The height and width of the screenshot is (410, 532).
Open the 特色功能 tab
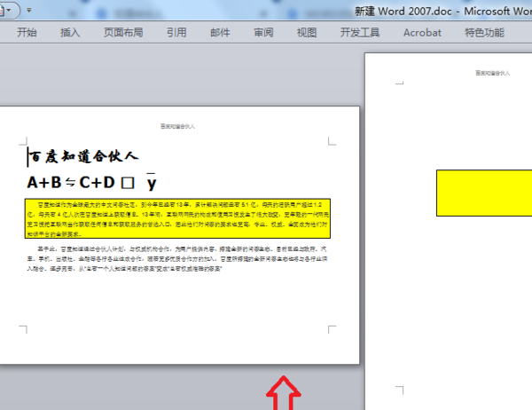[484, 33]
